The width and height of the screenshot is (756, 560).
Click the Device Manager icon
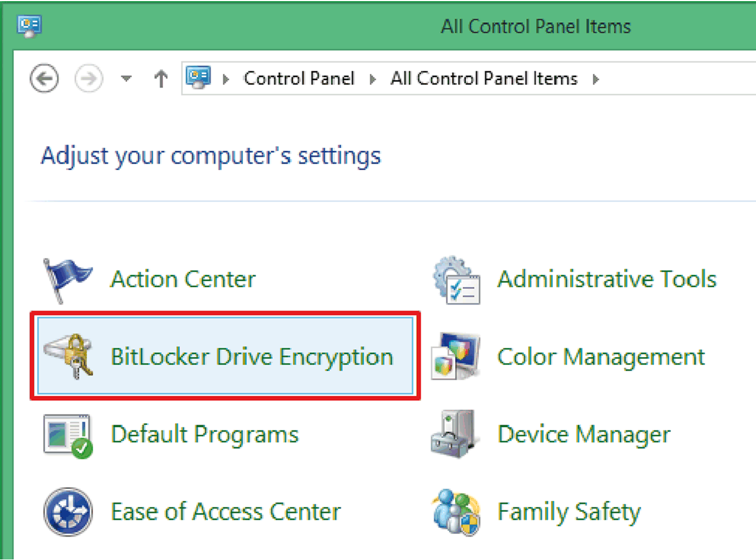pos(455,435)
